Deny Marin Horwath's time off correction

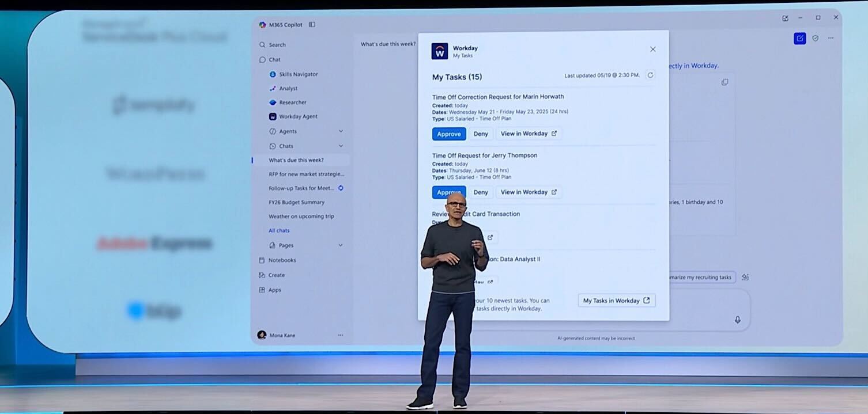point(481,134)
